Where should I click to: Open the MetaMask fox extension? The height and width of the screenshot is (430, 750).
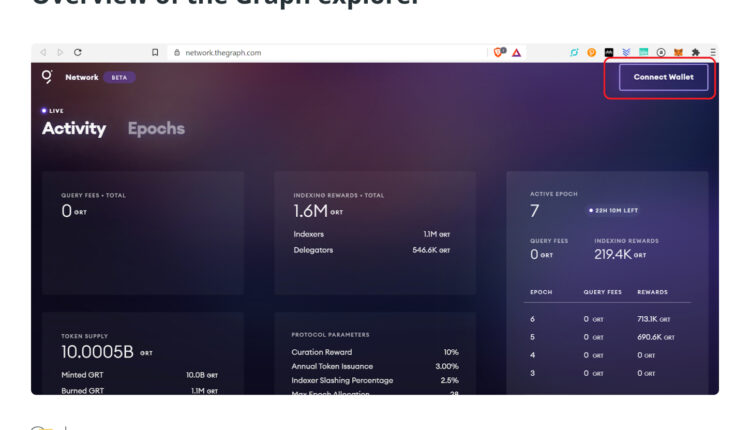pos(678,52)
